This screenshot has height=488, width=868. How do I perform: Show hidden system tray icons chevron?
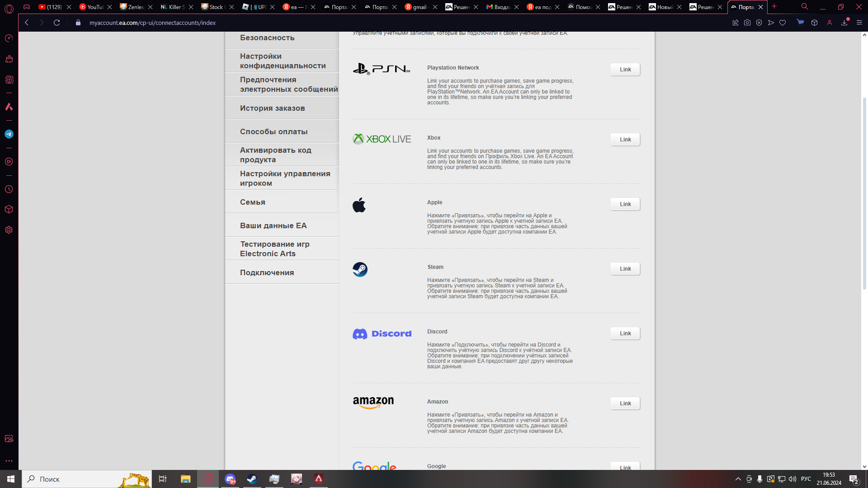click(x=738, y=479)
